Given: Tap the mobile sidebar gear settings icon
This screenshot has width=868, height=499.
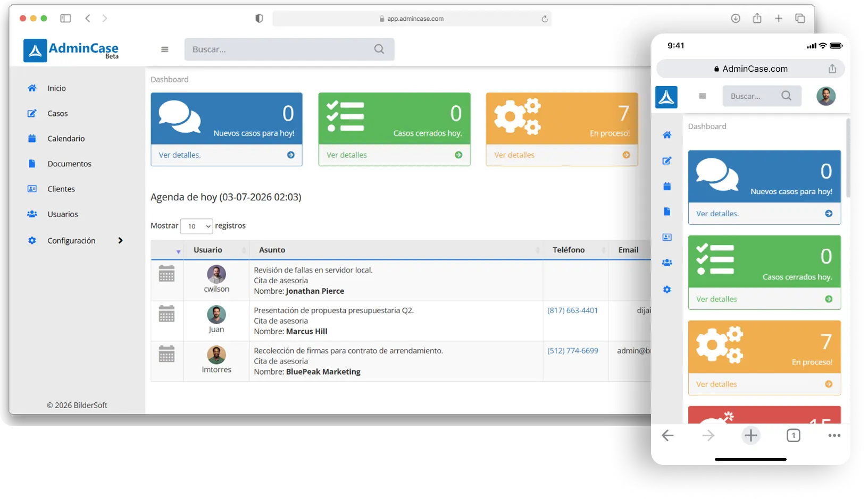Looking at the screenshot, I should (667, 290).
